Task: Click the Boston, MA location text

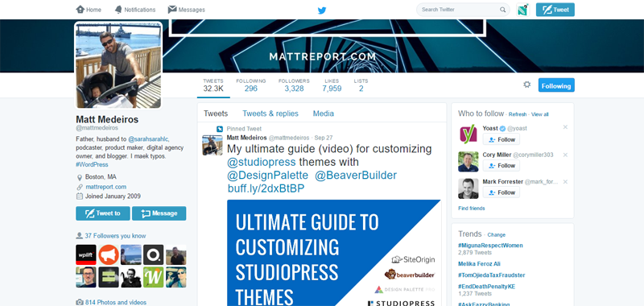Action: 101,177
